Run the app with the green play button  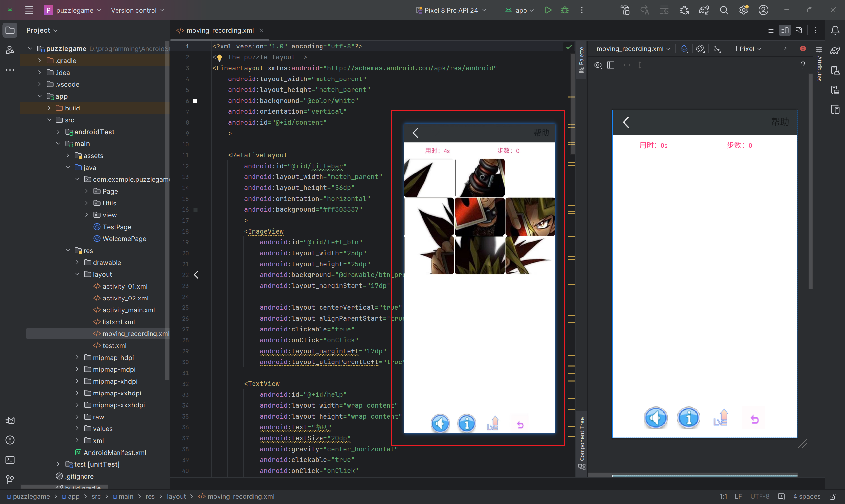[x=548, y=10]
